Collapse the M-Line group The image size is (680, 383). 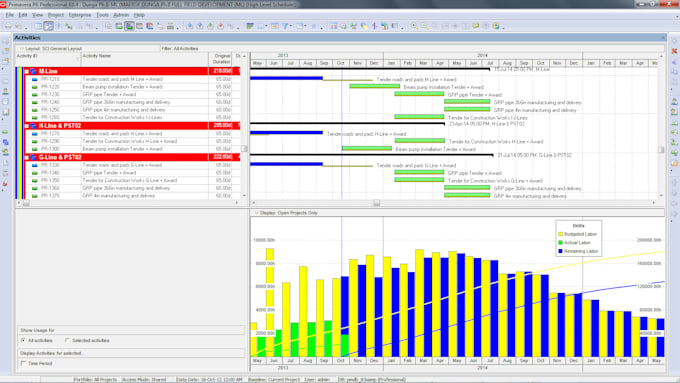click(27, 71)
